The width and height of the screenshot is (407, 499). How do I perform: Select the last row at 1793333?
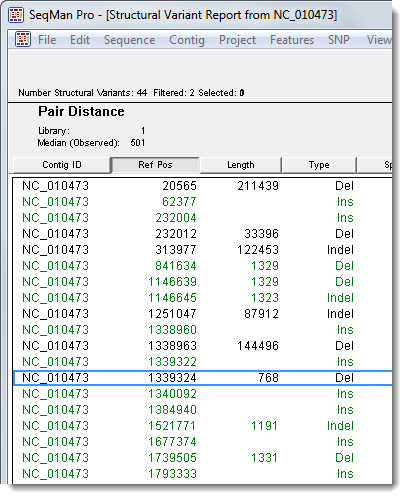point(202,474)
